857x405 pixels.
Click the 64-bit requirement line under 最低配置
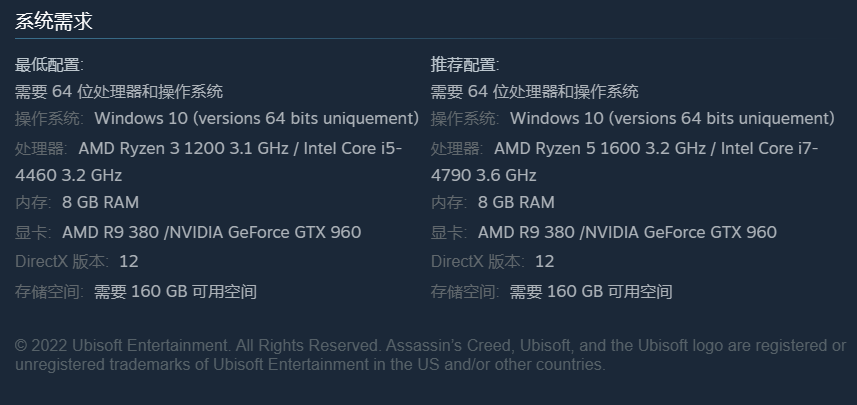118,92
